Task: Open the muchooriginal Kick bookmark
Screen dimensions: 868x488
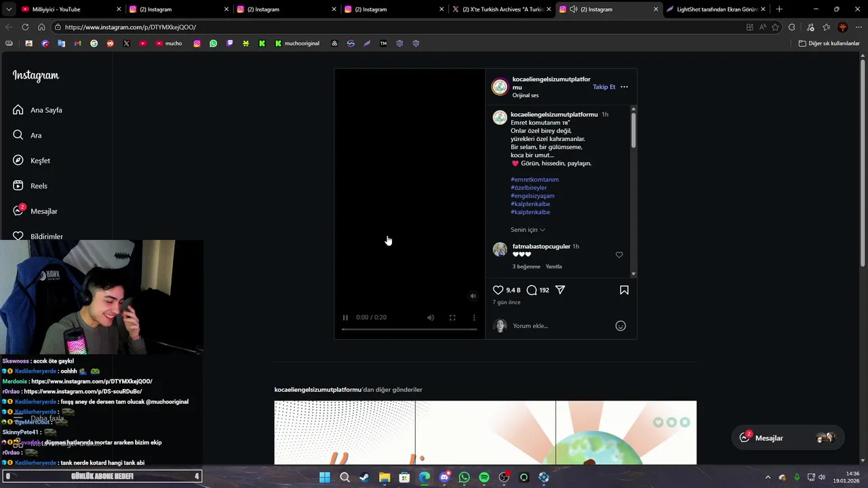Action: coord(297,43)
